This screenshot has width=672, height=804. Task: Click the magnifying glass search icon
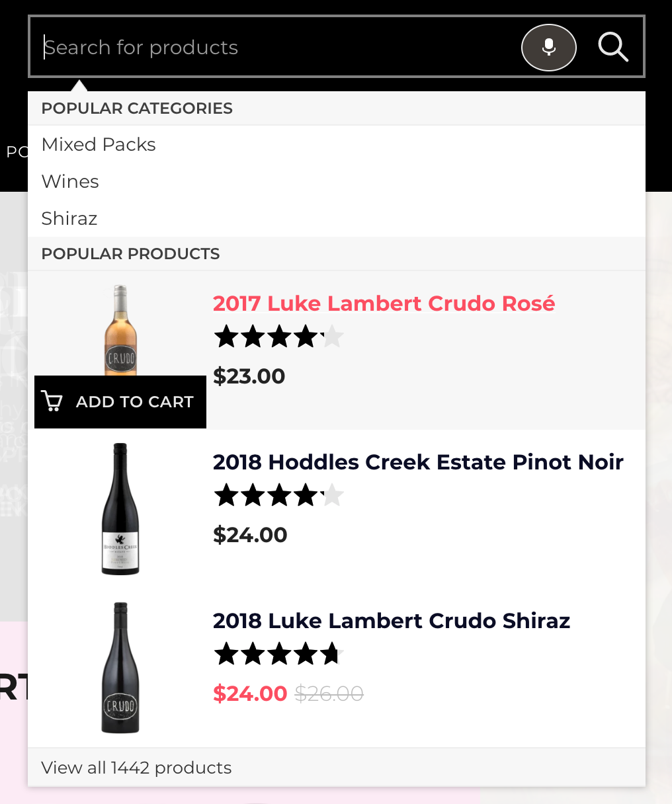(x=613, y=48)
